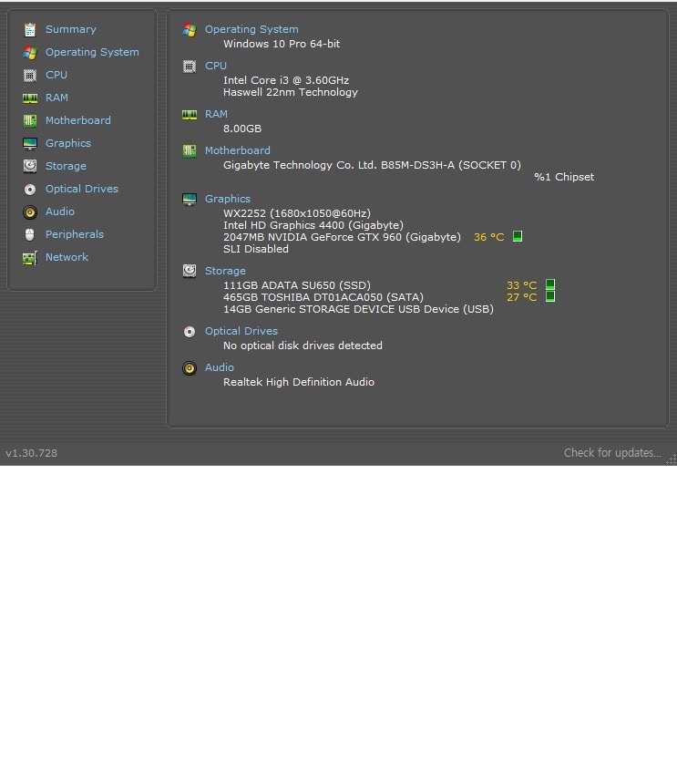Click Windows 10 Pro 64-bit text
The height and width of the screenshot is (784, 677).
pos(282,44)
